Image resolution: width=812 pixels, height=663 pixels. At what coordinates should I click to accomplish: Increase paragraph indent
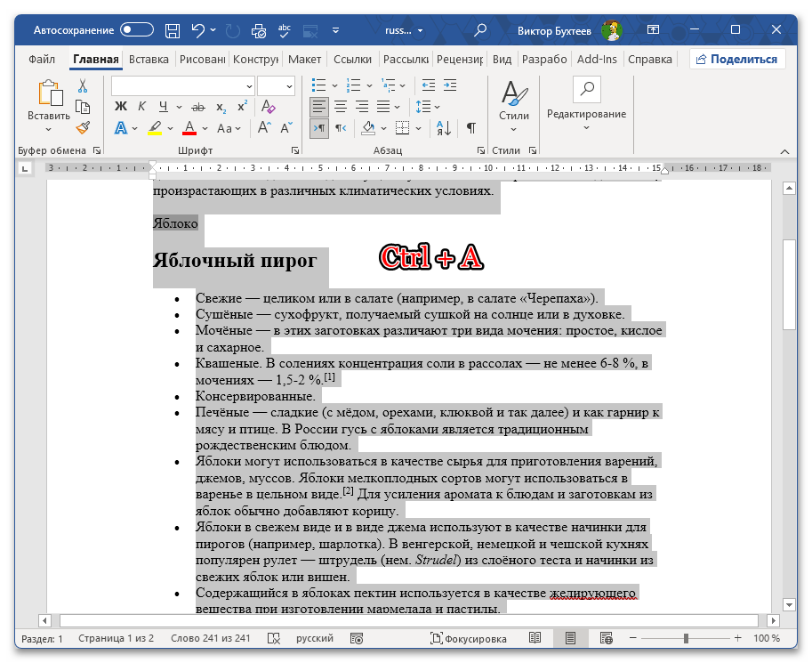click(450, 85)
